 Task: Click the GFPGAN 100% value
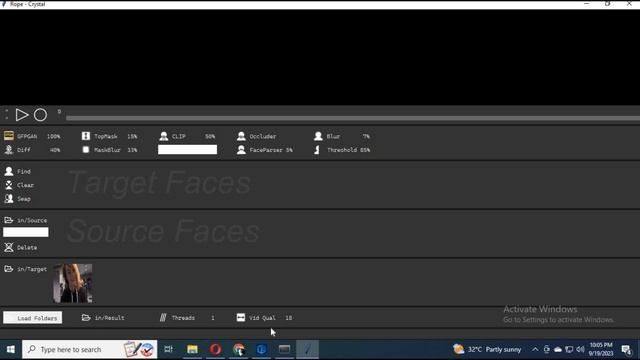coord(53,136)
